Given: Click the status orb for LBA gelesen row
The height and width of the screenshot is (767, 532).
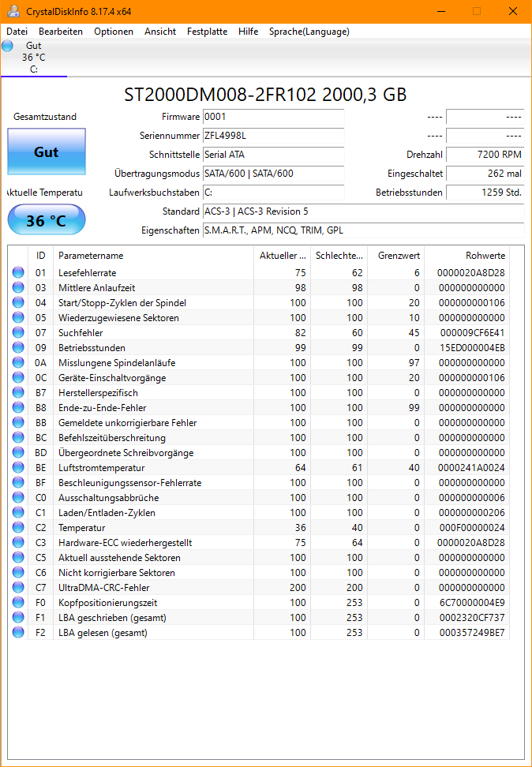Looking at the screenshot, I should (18, 633).
